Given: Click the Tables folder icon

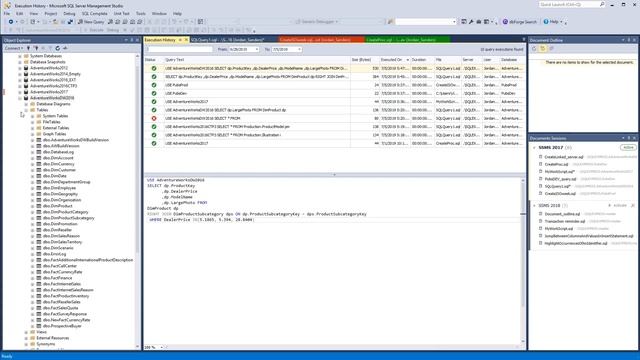Looking at the screenshot, I should [33, 110].
